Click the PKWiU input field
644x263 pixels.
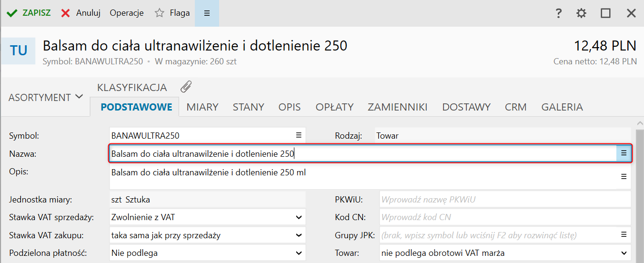click(x=505, y=200)
